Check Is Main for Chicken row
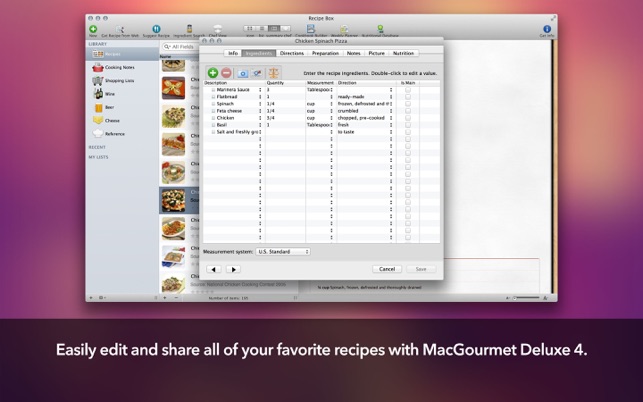This screenshot has height=402, width=643. 408,118
